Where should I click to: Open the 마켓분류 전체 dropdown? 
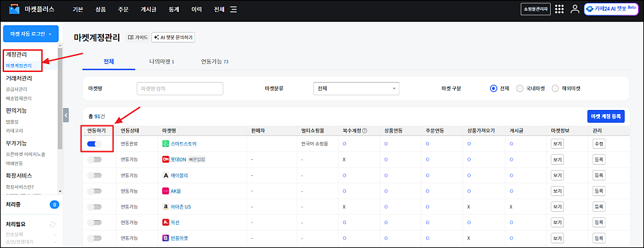(x=356, y=88)
